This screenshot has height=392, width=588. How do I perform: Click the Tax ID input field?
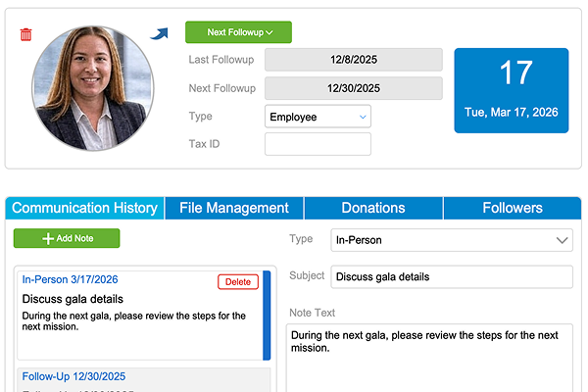coord(318,144)
